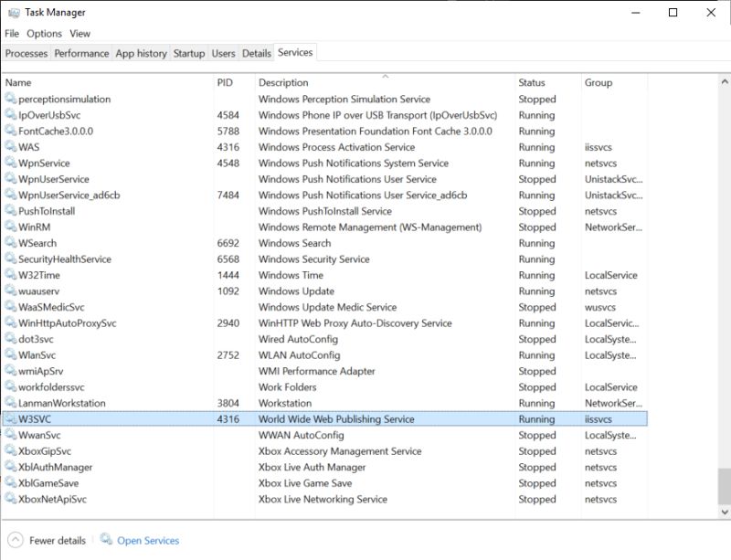Switch to the Startup tab
731x560 pixels.
click(189, 53)
